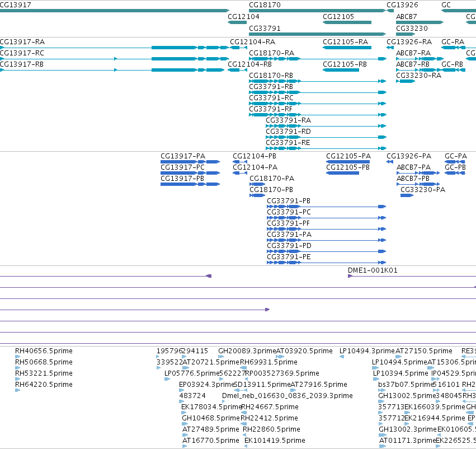Select transcript label GC-RB
The height and width of the screenshot is (449, 476).
coord(453,64)
